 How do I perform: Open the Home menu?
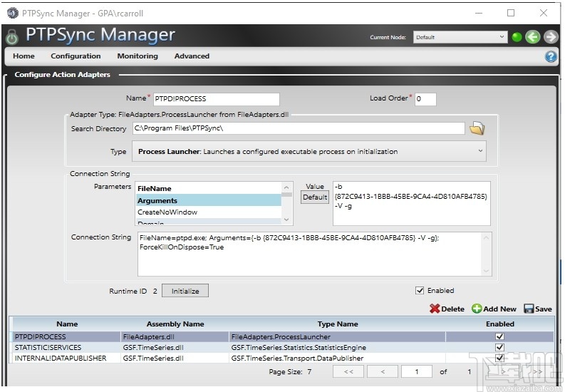[x=24, y=56]
